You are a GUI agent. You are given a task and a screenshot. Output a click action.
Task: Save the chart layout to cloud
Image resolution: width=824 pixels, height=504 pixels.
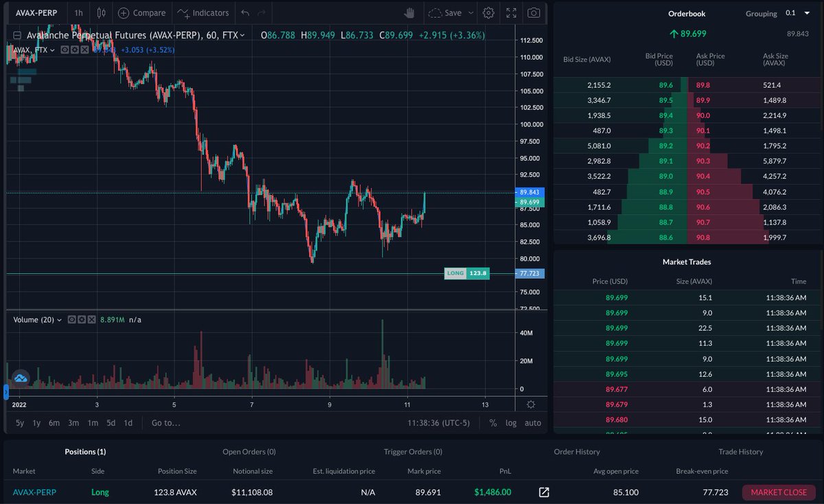point(446,12)
